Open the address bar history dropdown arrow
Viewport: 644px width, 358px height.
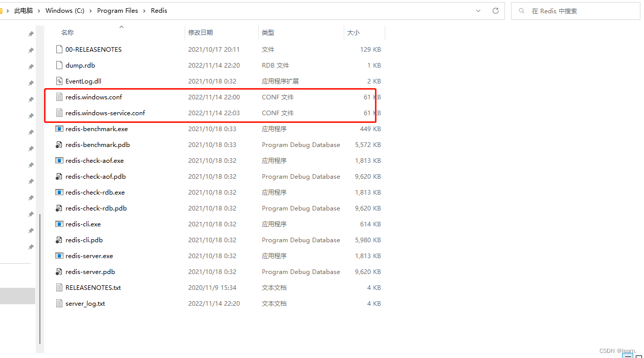tap(478, 10)
